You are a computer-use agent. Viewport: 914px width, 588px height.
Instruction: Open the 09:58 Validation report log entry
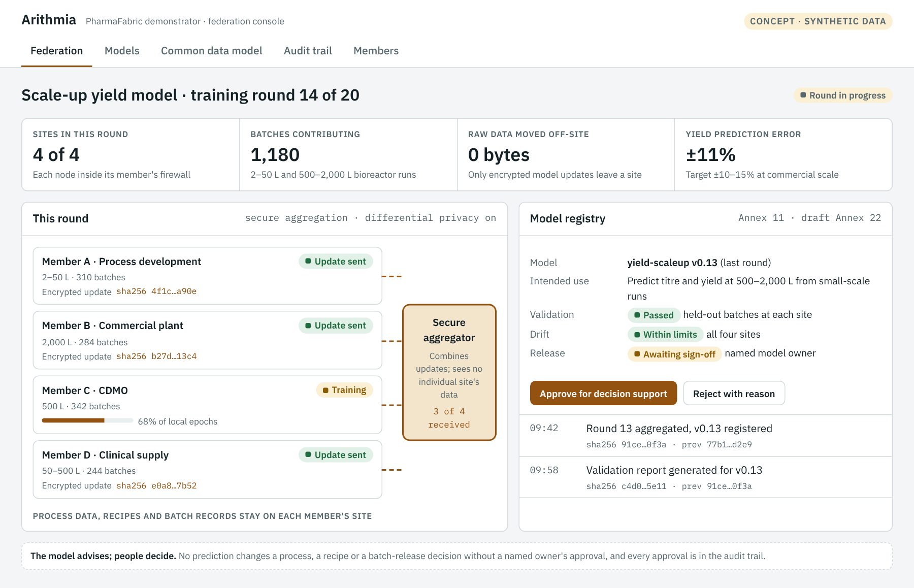705,477
